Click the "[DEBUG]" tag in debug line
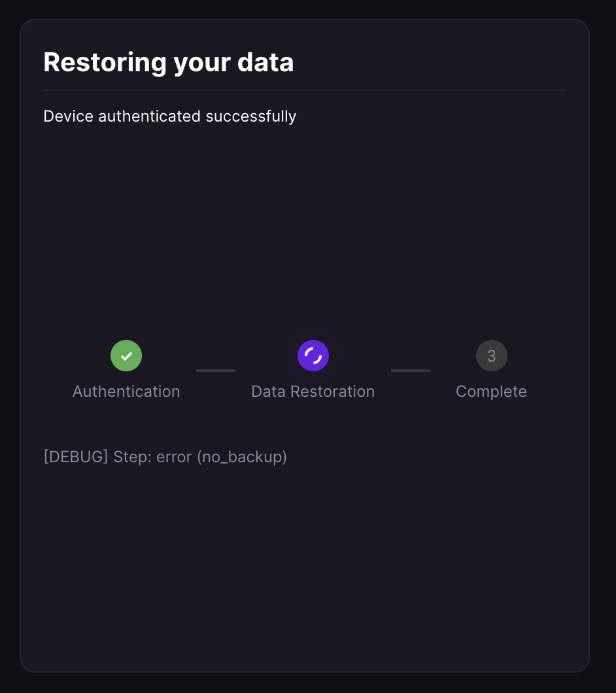The height and width of the screenshot is (693, 616). pyautogui.click(x=76, y=456)
